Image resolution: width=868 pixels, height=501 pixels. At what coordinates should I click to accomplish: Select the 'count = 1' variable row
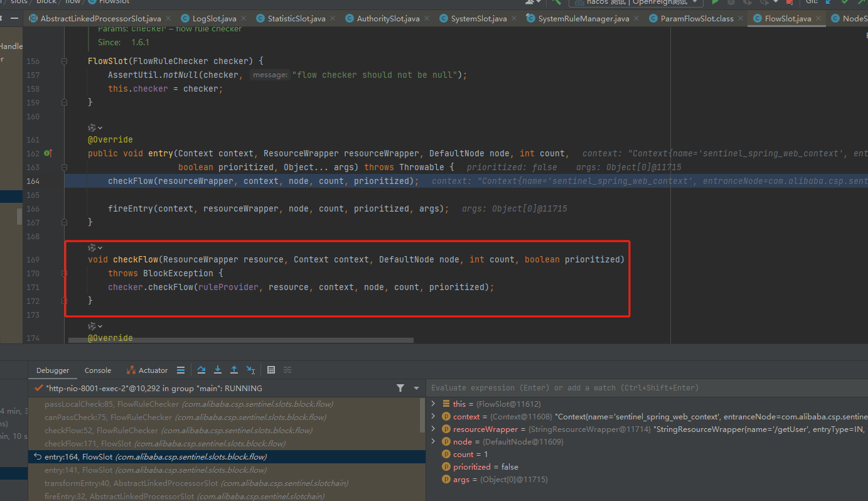[646, 454]
